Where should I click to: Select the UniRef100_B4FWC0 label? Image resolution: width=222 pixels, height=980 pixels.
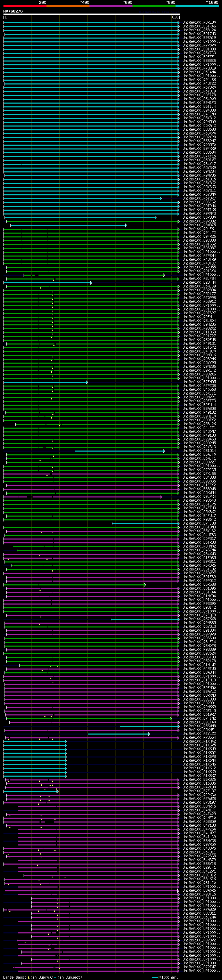[199, 351]
